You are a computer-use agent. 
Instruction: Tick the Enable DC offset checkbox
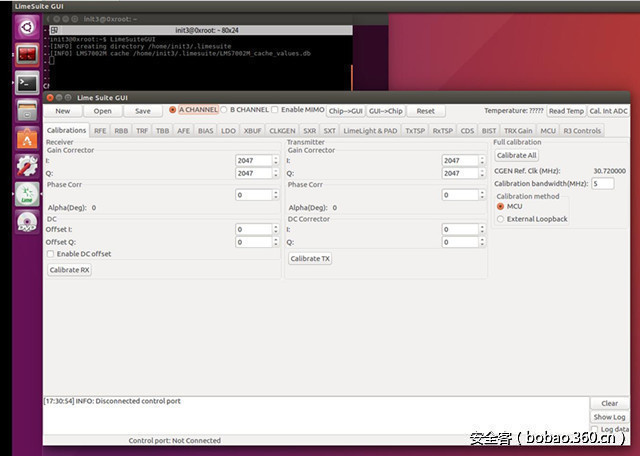coord(50,254)
